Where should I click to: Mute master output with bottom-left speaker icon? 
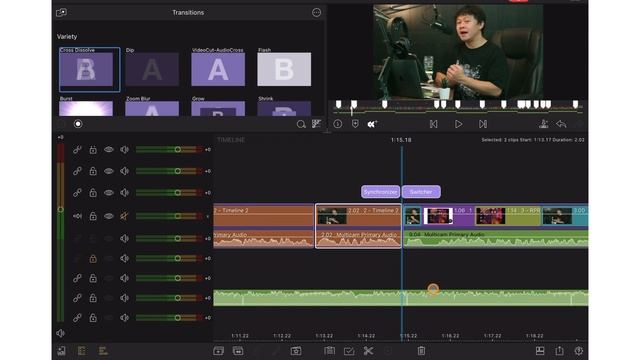pos(61,333)
